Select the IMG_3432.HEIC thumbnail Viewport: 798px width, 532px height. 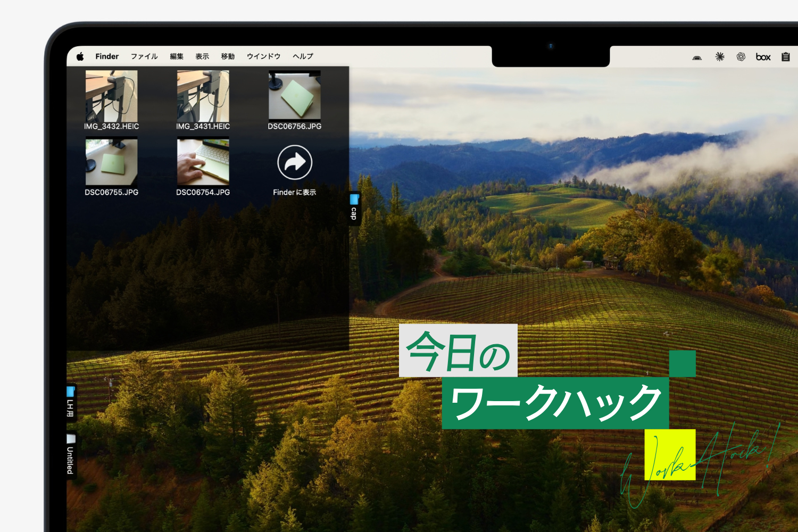coord(112,96)
